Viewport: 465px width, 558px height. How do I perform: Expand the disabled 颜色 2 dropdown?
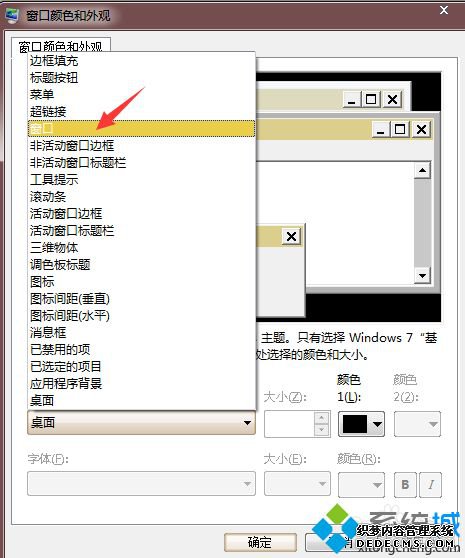point(417,424)
